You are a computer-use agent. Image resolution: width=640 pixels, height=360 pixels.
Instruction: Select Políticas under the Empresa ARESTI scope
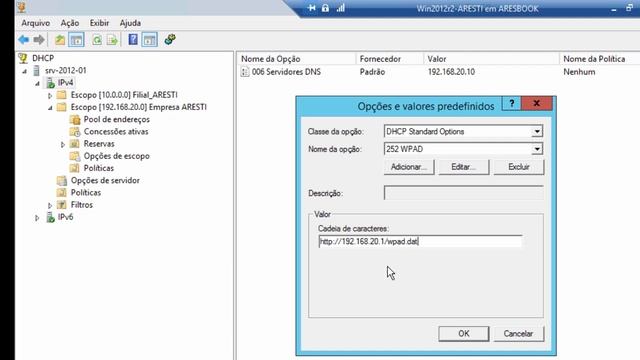(x=98, y=168)
